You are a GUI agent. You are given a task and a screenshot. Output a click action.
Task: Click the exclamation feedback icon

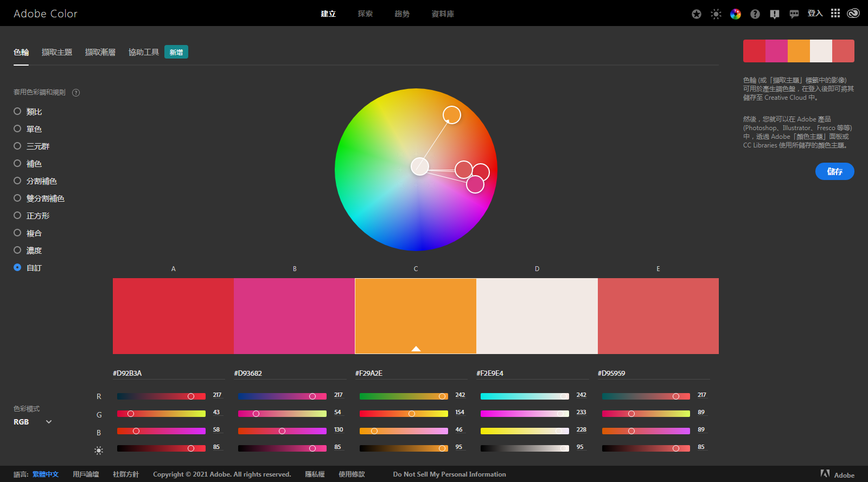click(775, 14)
